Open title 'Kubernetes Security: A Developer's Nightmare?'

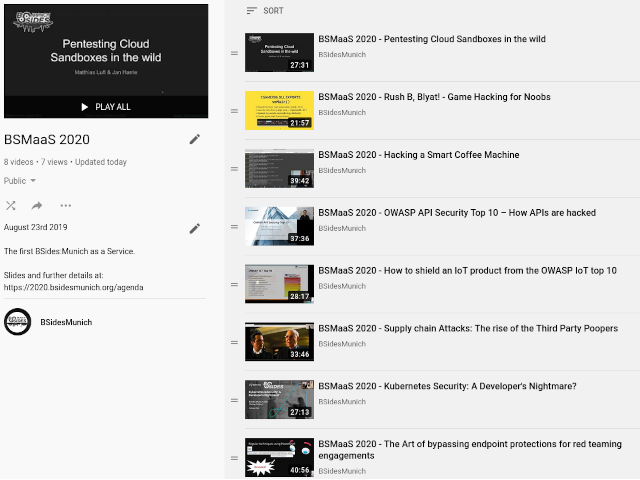point(447,387)
